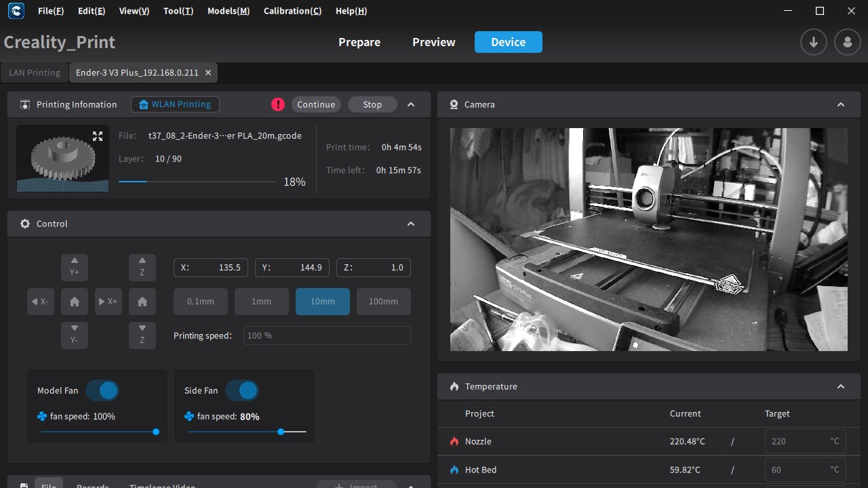Adjust the Side Fan speed slider
The width and height of the screenshot is (868, 488).
(281, 432)
